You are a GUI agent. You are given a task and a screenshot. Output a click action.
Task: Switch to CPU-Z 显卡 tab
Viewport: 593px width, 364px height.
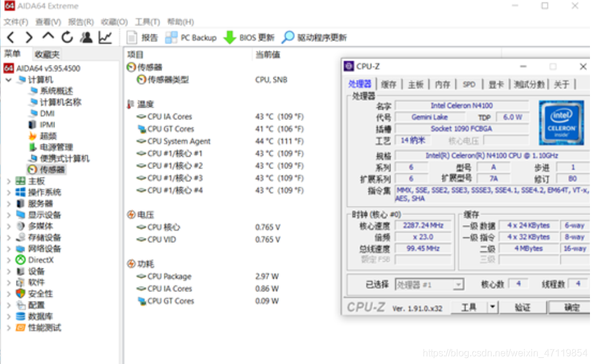tap(496, 84)
